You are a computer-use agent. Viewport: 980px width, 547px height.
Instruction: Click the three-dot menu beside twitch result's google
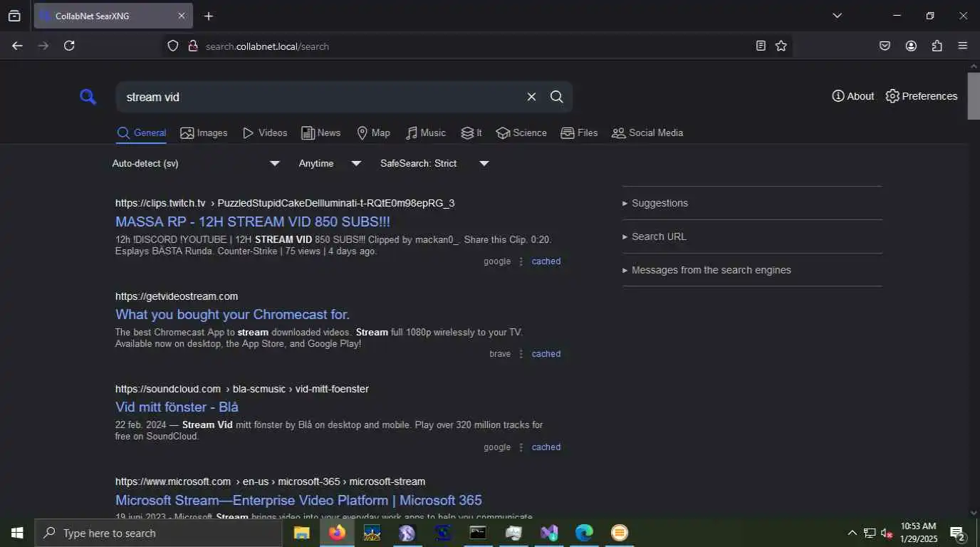pos(521,261)
